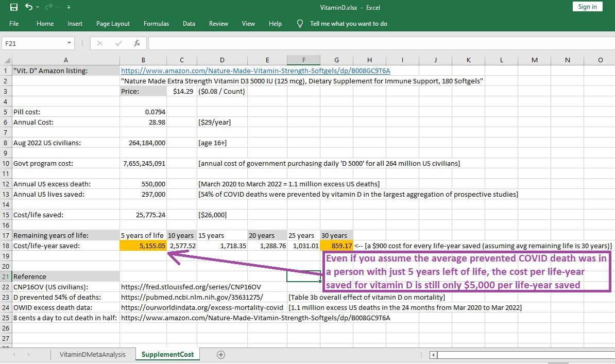Click the fred.stlouisfed.org URL cell

(x=191, y=287)
